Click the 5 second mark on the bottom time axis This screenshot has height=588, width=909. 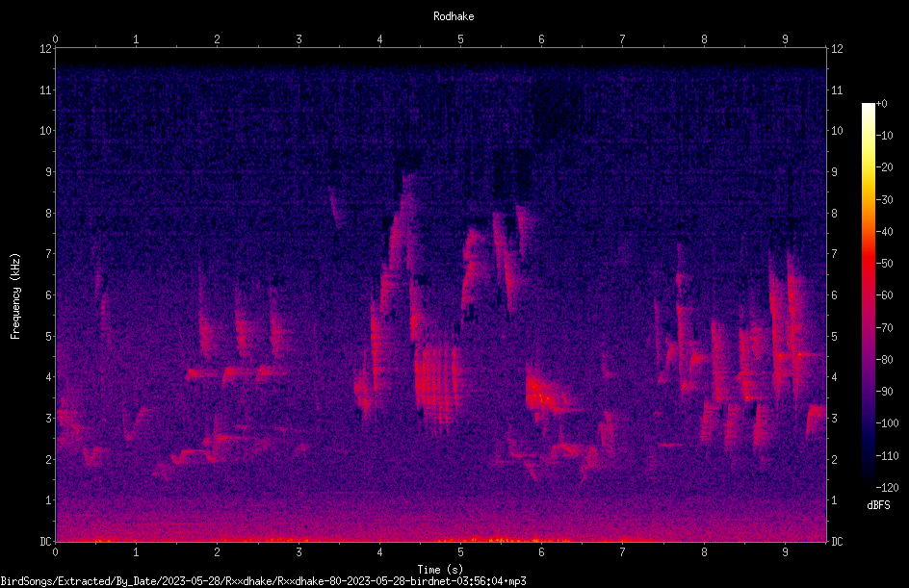460,552
